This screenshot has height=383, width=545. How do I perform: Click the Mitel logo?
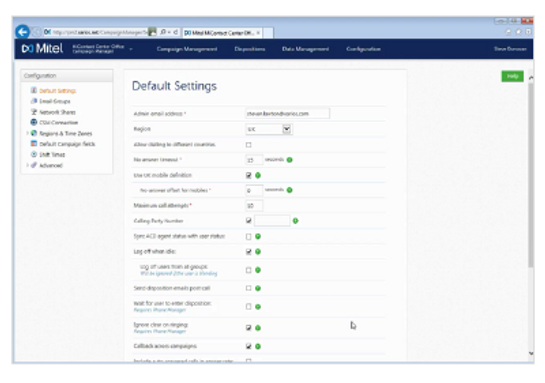[42, 49]
